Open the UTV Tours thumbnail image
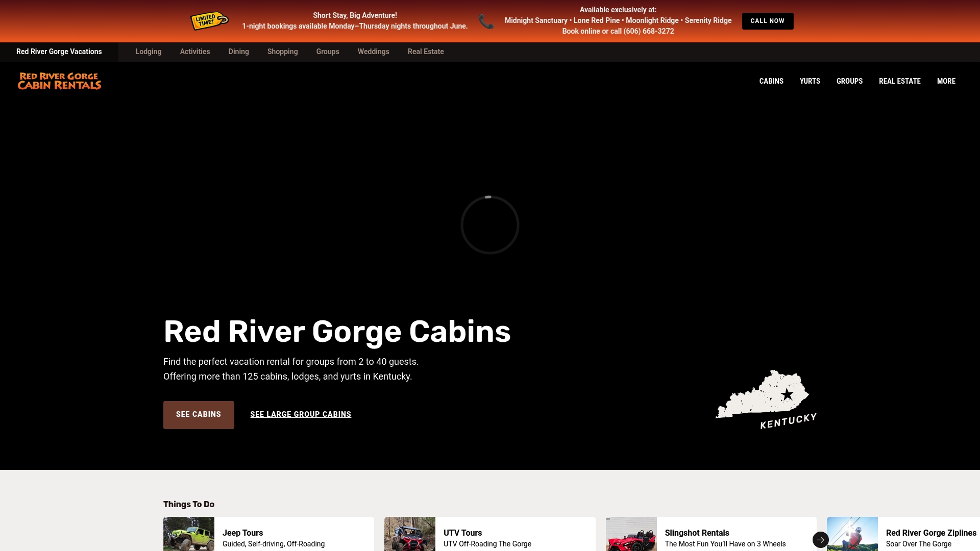Image resolution: width=980 pixels, height=551 pixels. point(410,534)
